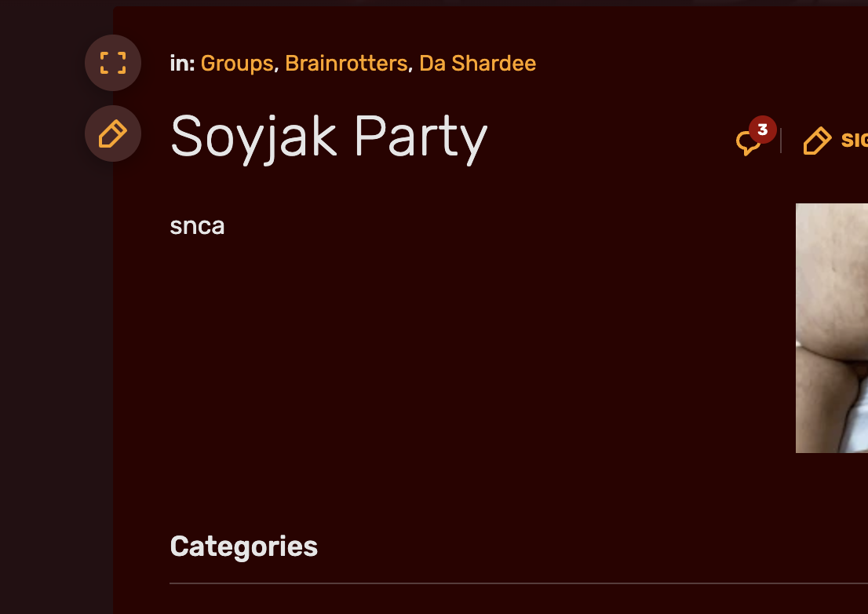Screen dimensions: 868x614
Task: Open the comments speech bubble icon
Action: coord(747,144)
